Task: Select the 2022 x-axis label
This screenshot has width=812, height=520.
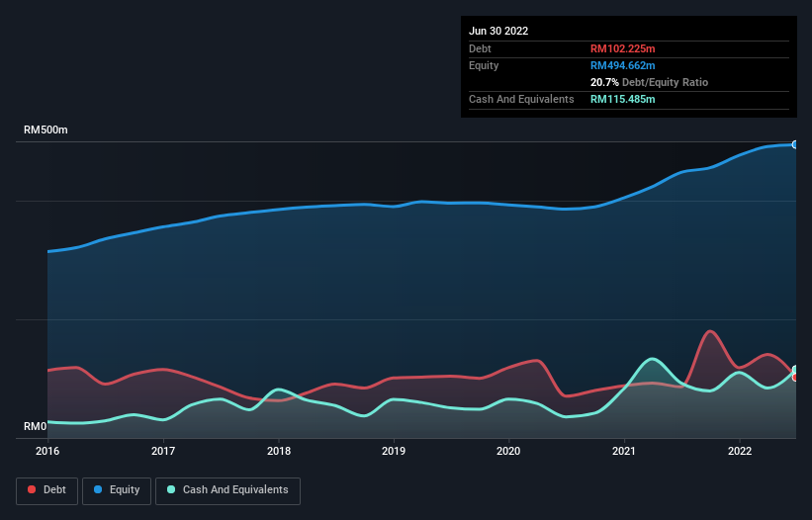Action: coord(740,451)
